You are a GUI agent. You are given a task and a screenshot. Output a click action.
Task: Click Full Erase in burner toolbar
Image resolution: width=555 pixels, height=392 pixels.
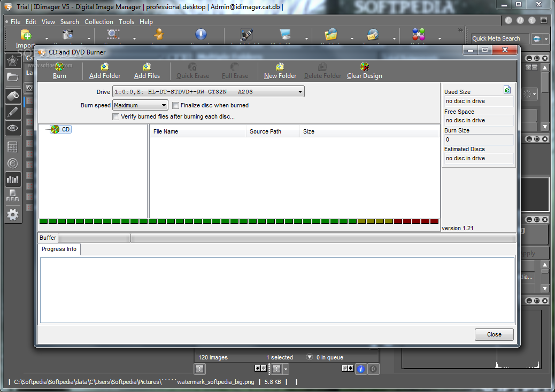[235, 70]
